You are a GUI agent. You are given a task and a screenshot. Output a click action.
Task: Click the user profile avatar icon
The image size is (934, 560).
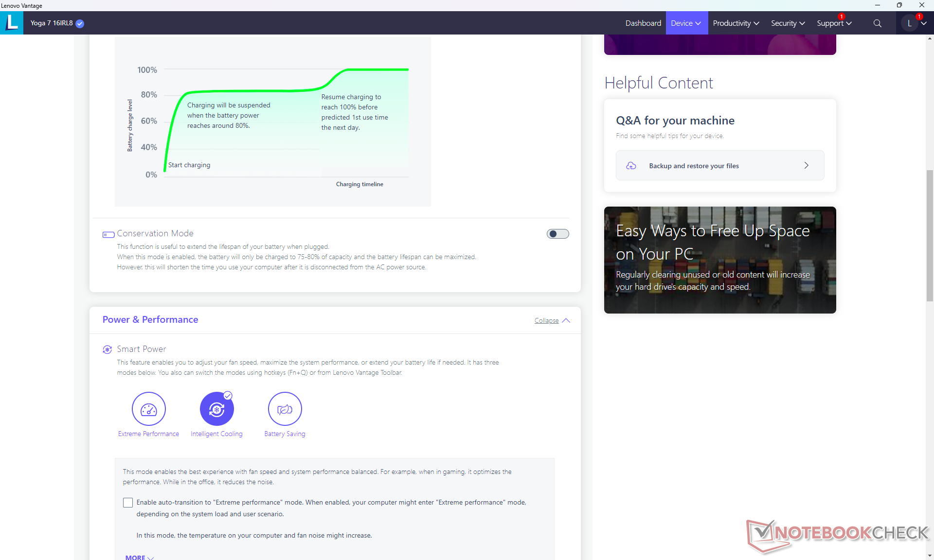[x=909, y=23]
